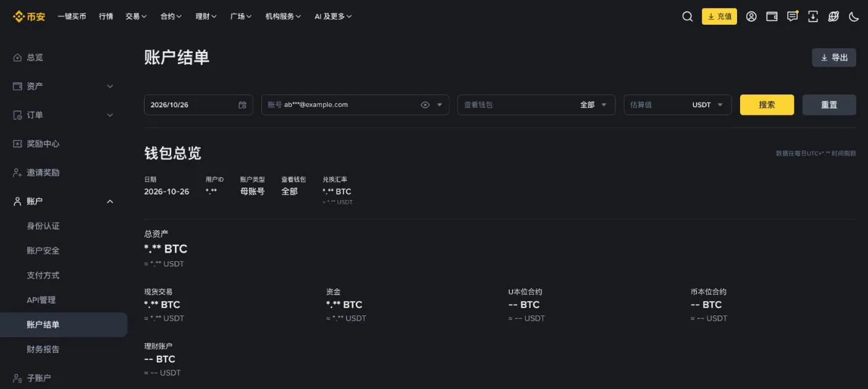Click the 币本位合约 balance label
This screenshot has height=389, width=868.
709,292
